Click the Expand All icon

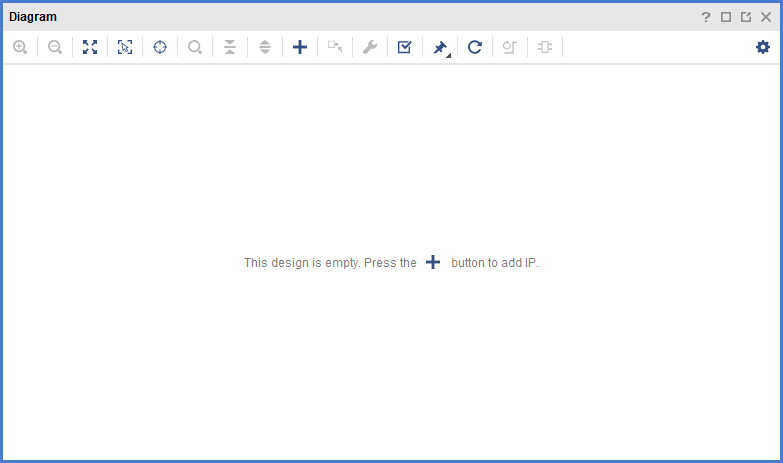[x=265, y=47]
